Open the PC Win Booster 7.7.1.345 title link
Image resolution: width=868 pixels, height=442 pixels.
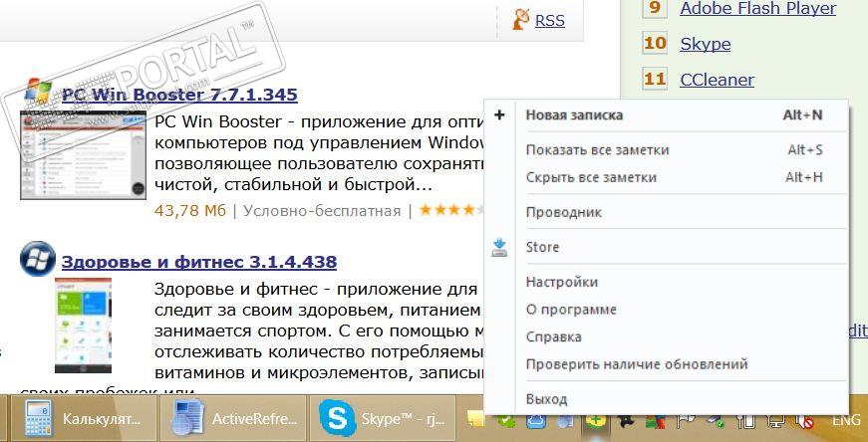179,95
